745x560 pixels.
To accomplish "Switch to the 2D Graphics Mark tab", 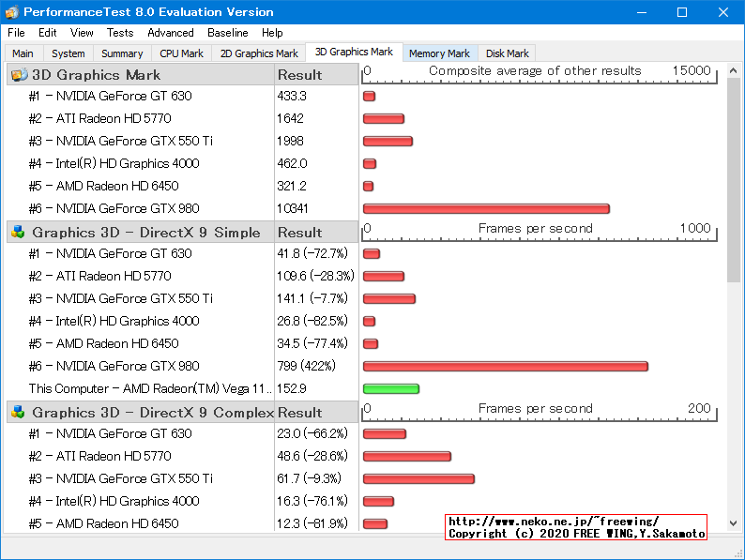I will click(x=259, y=54).
